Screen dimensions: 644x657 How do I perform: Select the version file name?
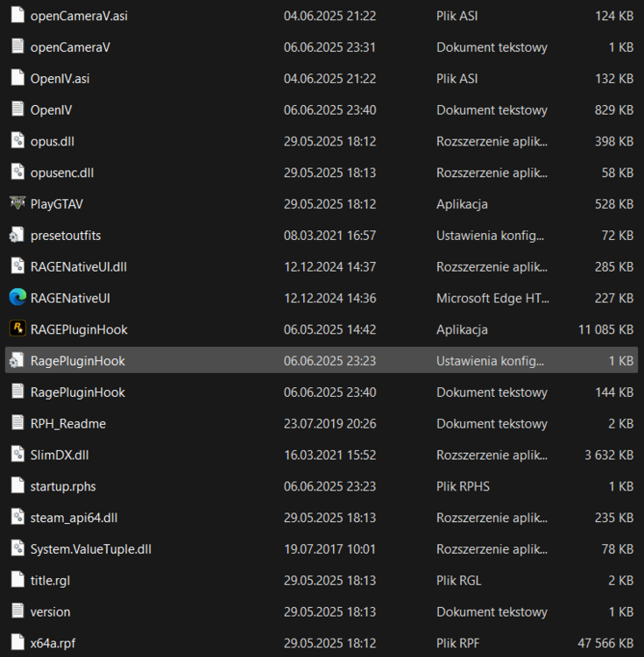point(50,612)
